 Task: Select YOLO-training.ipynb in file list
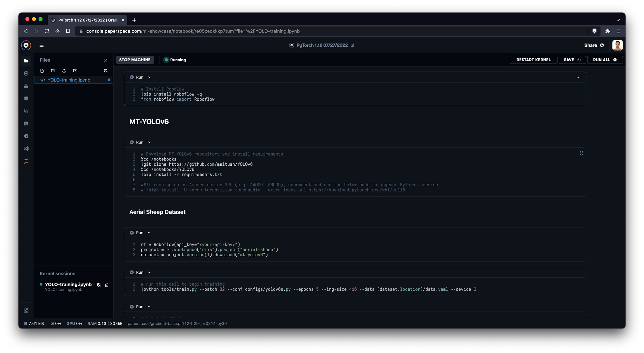(69, 80)
